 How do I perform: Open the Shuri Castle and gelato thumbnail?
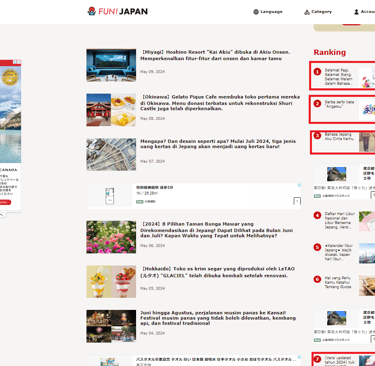click(x=111, y=110)
